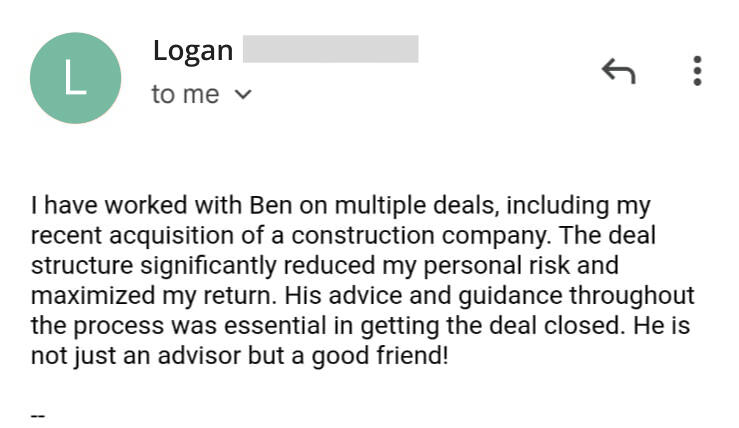Click the "--" signature dashes

pyautogui.click(x=38, y=415)
